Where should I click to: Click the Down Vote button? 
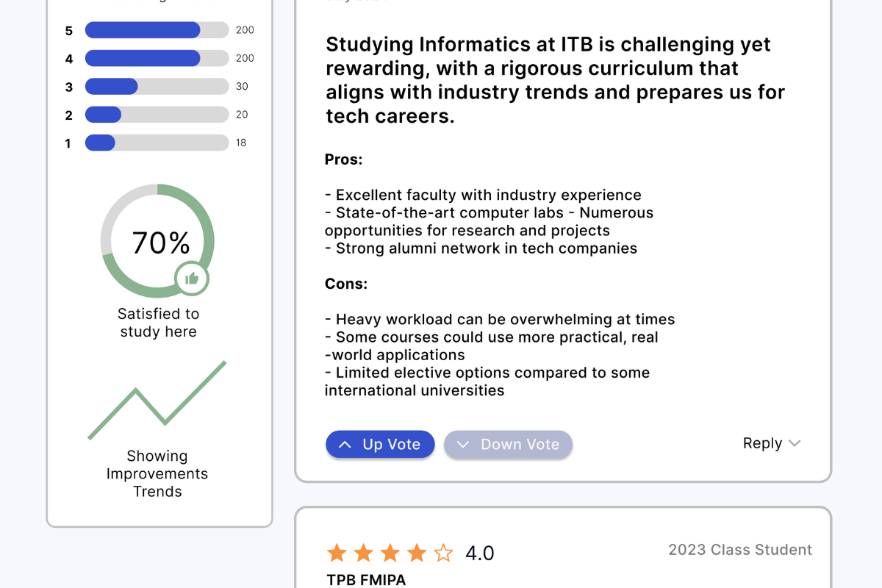(x=508, y=444)
